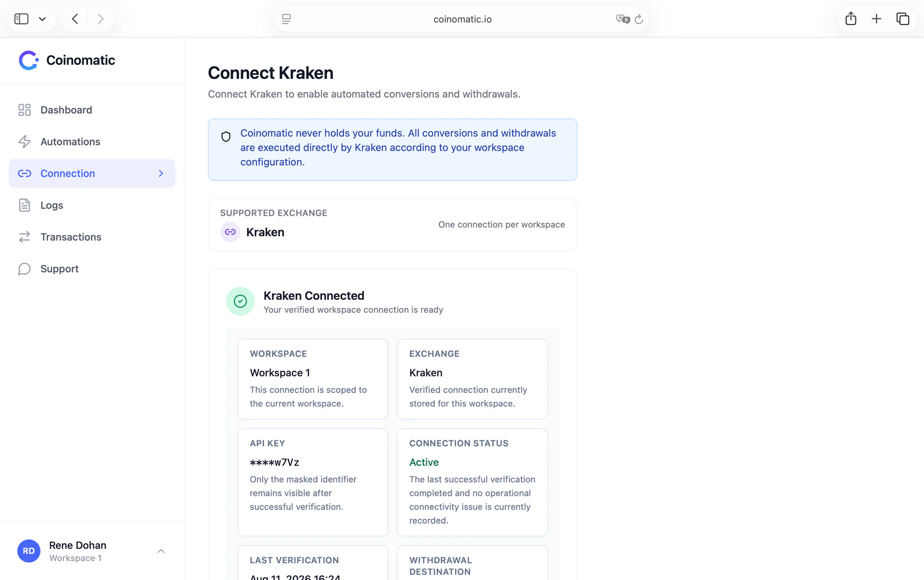Click the Active connection status value

[x=424, y=462]
